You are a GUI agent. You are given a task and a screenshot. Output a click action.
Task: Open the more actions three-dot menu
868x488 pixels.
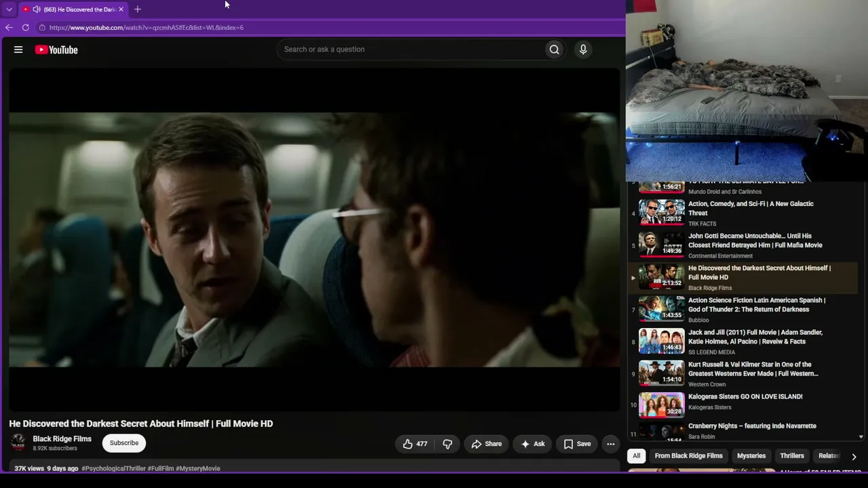(x=610, y=444)
